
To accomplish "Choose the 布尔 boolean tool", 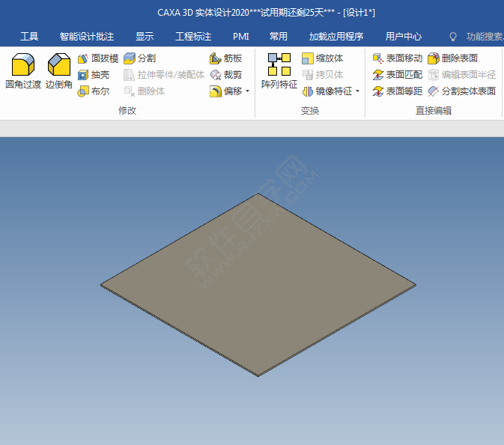I will pos(94,91).
